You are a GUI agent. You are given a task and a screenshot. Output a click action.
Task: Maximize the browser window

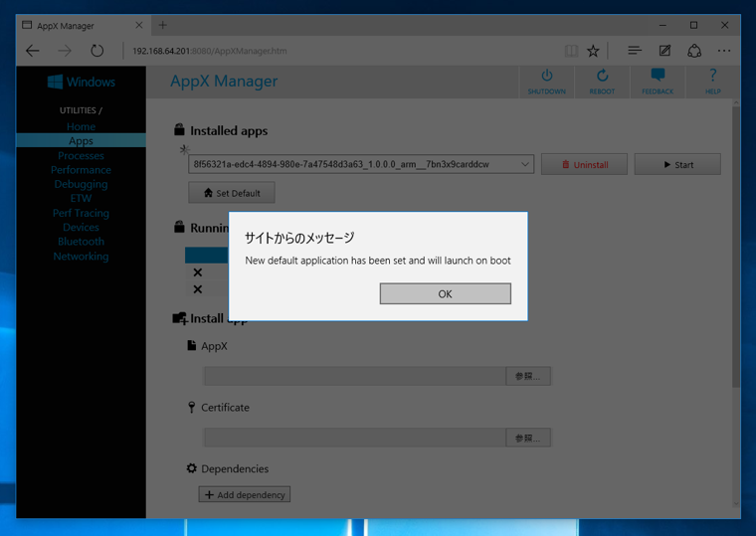[x=693, y=25]
